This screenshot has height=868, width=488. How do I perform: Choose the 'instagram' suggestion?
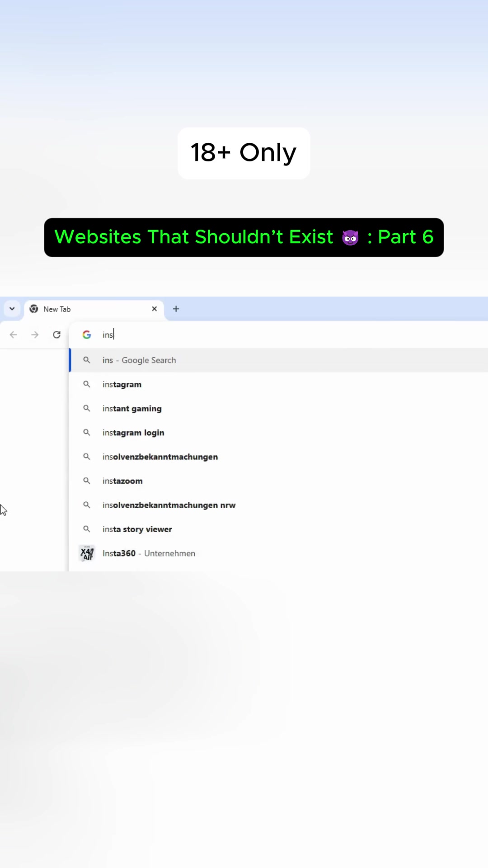[278, 384]
